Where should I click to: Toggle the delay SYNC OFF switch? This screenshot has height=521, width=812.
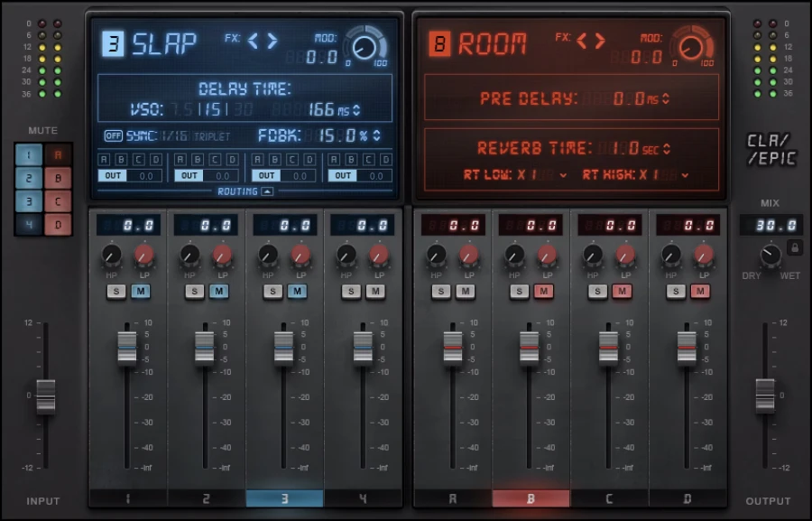[x=114, y=135]
